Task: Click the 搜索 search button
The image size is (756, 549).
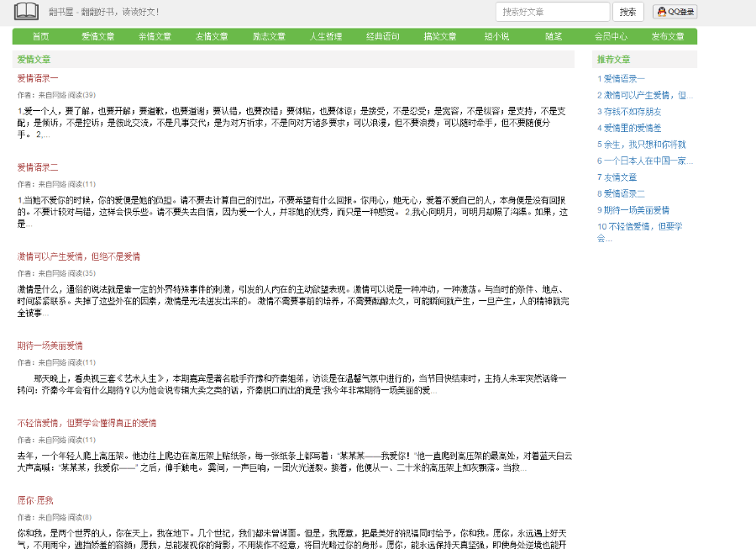Action: [627, 13]
